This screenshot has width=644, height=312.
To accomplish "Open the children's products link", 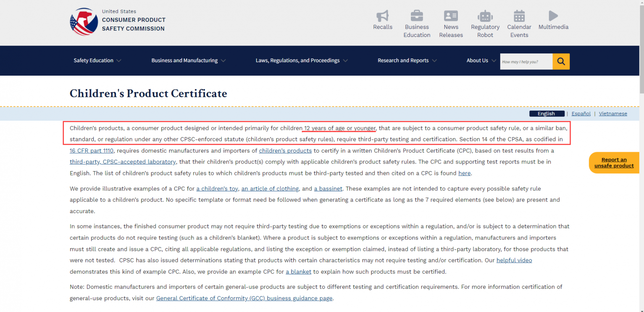I will [285, 151].
